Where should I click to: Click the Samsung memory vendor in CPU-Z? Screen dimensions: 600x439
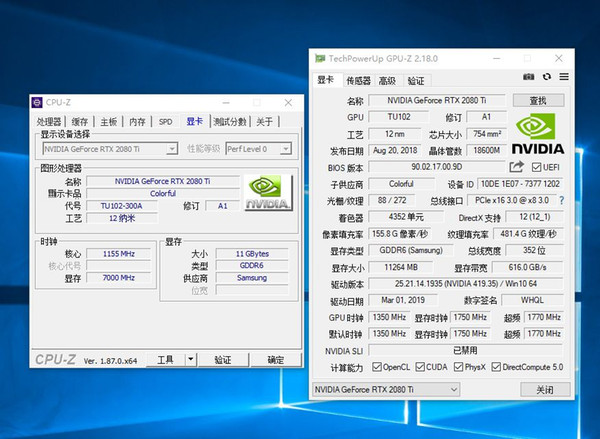252,277
